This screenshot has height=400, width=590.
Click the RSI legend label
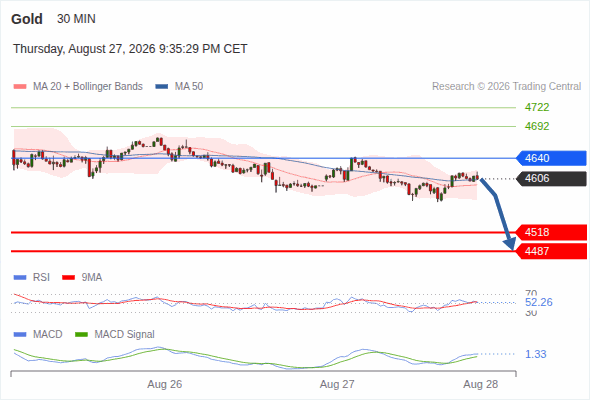coord(41,278)
